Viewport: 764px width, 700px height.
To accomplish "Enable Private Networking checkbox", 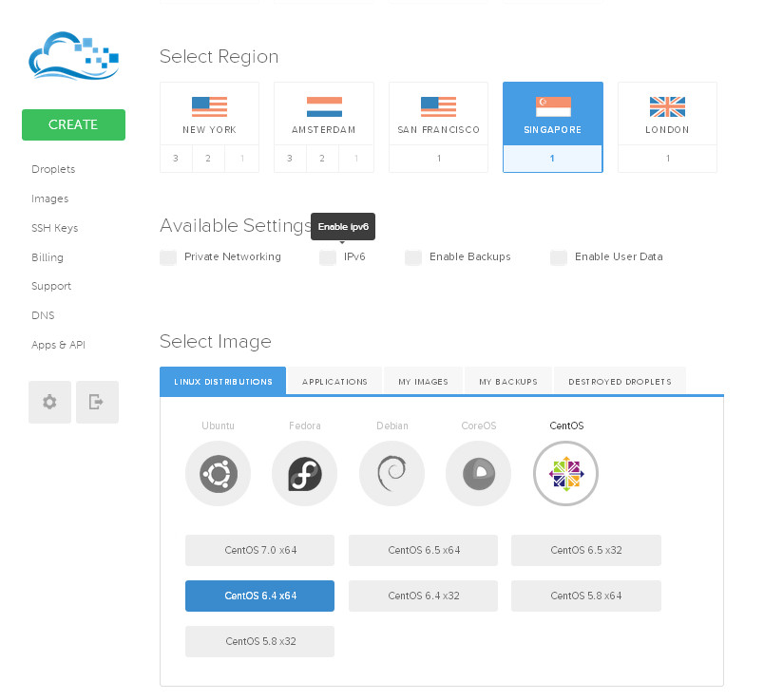I will click(168, 257).
